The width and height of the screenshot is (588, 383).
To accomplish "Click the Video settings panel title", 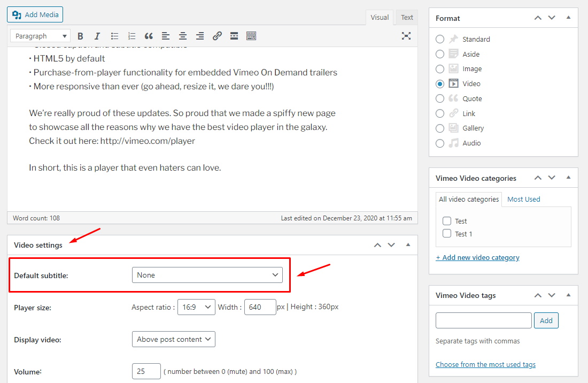I will (x=38, y=246).
